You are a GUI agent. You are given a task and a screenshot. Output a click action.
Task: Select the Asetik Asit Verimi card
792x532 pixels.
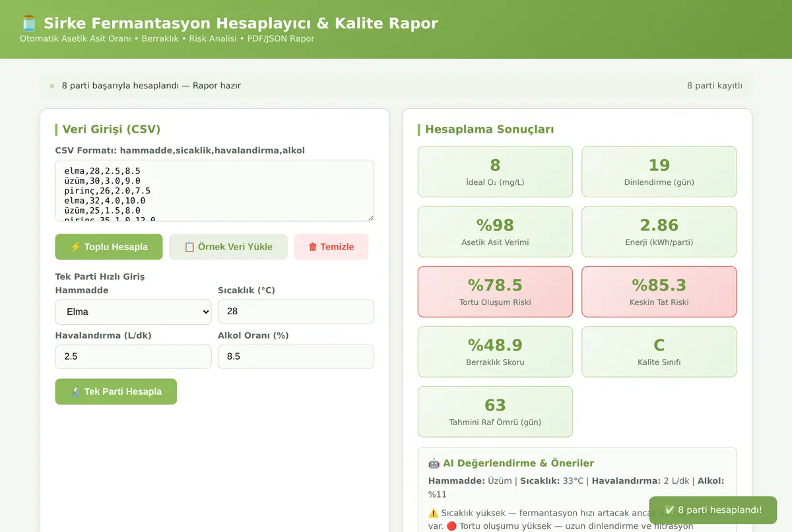point(496,232)
